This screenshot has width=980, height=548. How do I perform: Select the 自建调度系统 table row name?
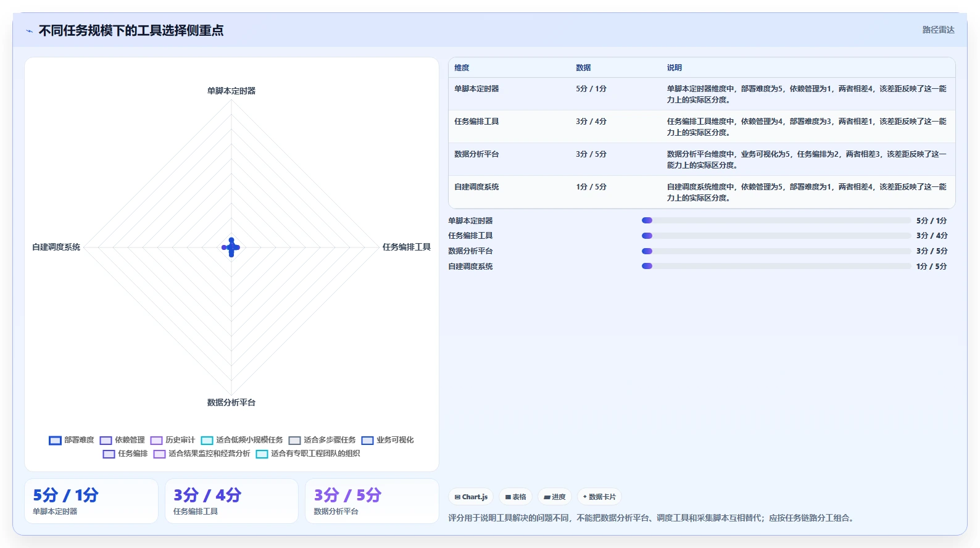[476, 187]
